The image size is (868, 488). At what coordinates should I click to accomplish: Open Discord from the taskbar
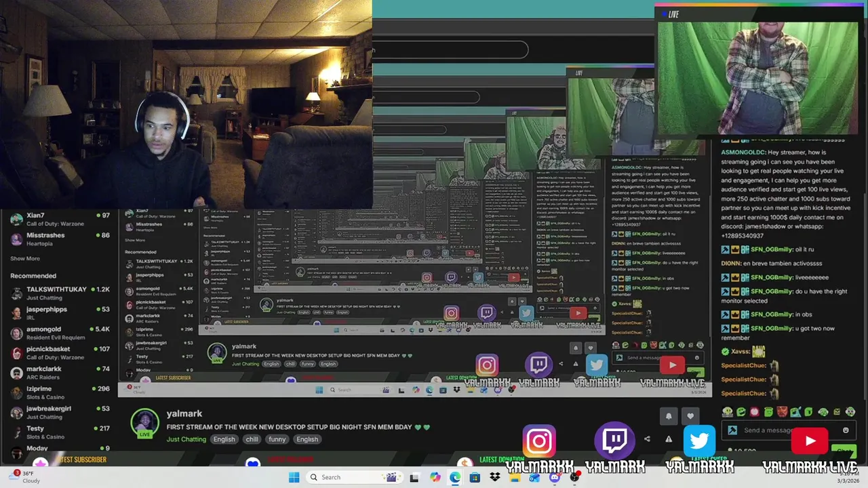[555, 477]
